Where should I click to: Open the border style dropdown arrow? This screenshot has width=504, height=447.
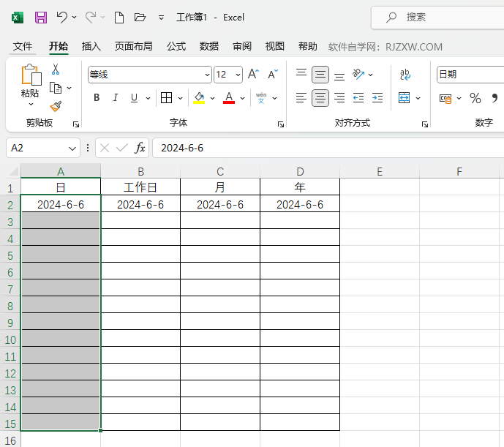[181, 98]
